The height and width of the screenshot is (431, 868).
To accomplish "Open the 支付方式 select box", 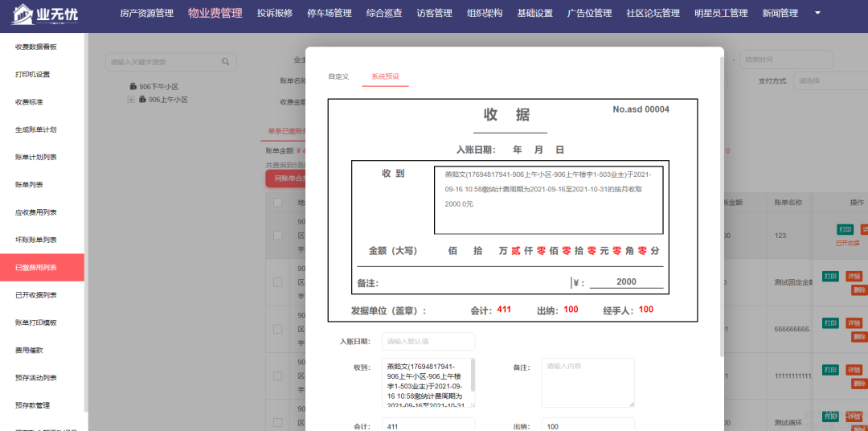I will (830, 81).
